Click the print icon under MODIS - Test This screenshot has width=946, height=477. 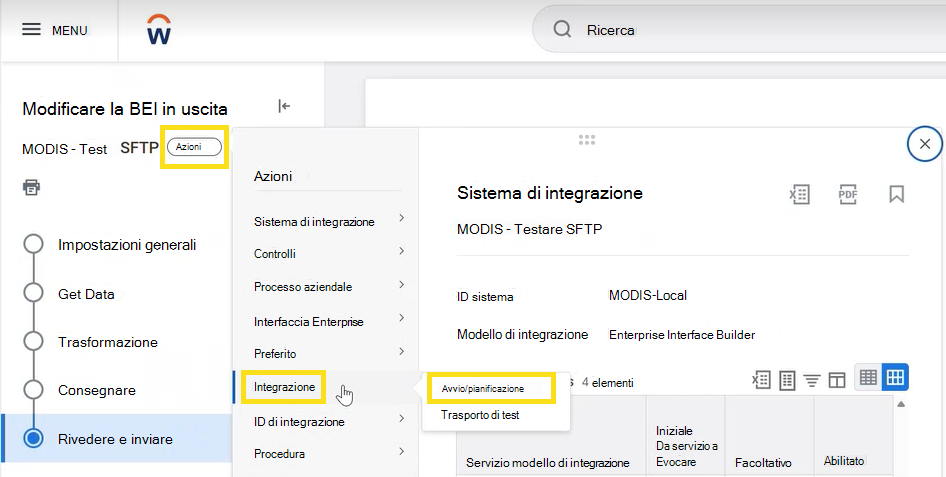click(31, 187)
